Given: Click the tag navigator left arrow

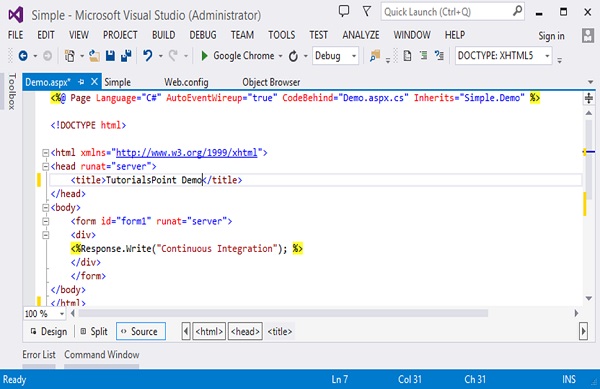Looking at the screenshot, I should tap(186, 331).
